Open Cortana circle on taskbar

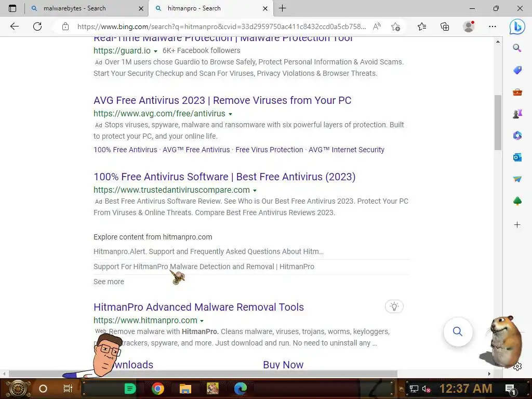click(43, 389)
